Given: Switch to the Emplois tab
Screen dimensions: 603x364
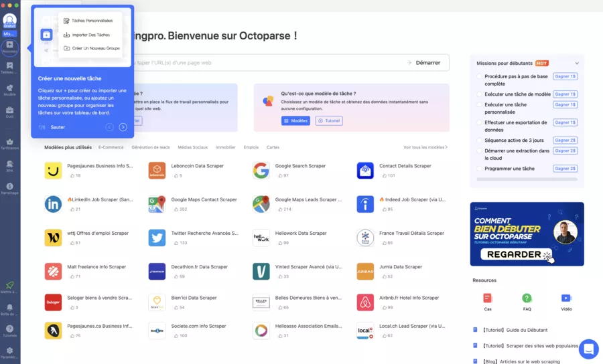Looking at the screenshot, I should click(x=251, y=147).
